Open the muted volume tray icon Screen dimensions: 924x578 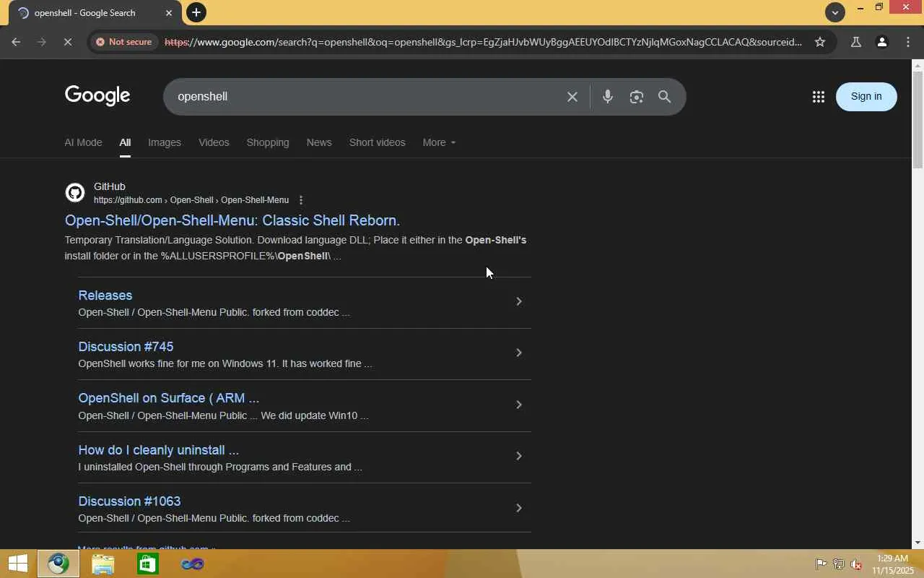[856, 564]
